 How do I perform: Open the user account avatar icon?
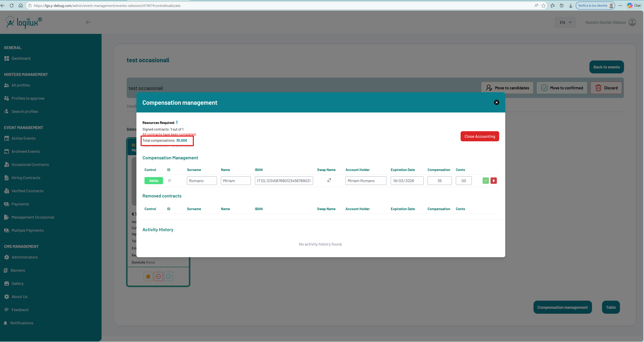(632, 22)
